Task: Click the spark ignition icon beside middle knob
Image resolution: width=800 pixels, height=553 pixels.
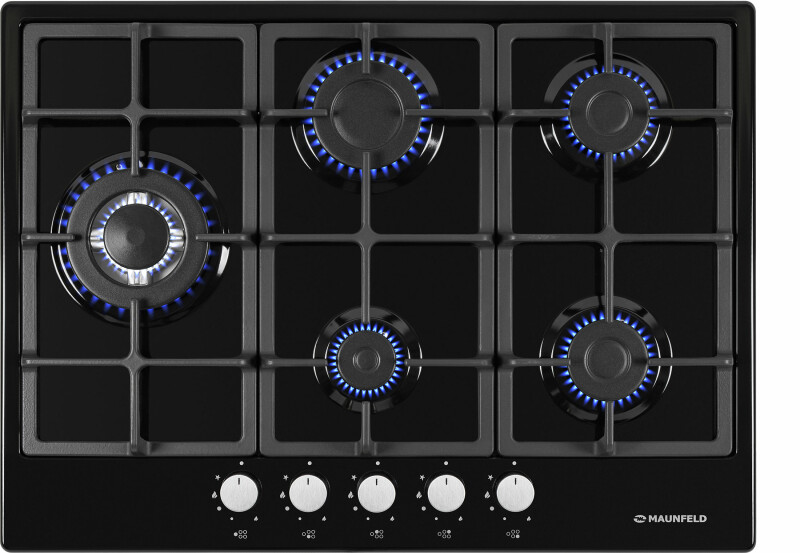Action: (354, 477)
